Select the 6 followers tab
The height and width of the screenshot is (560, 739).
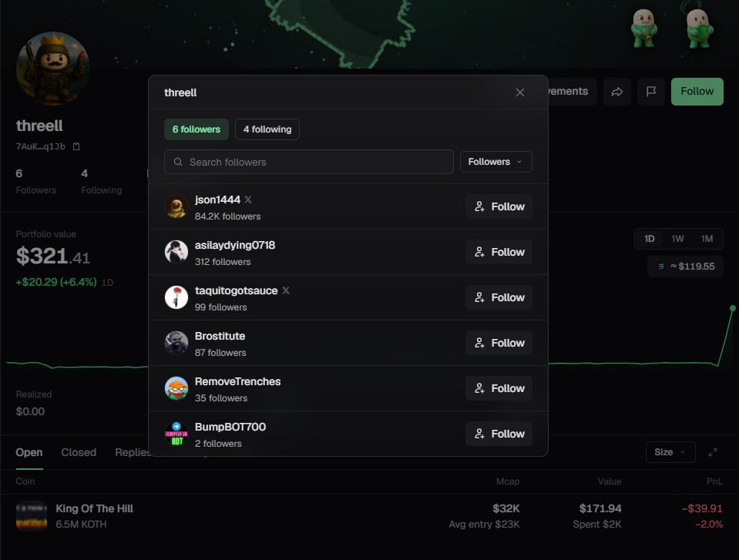click(x=196, y=129)
